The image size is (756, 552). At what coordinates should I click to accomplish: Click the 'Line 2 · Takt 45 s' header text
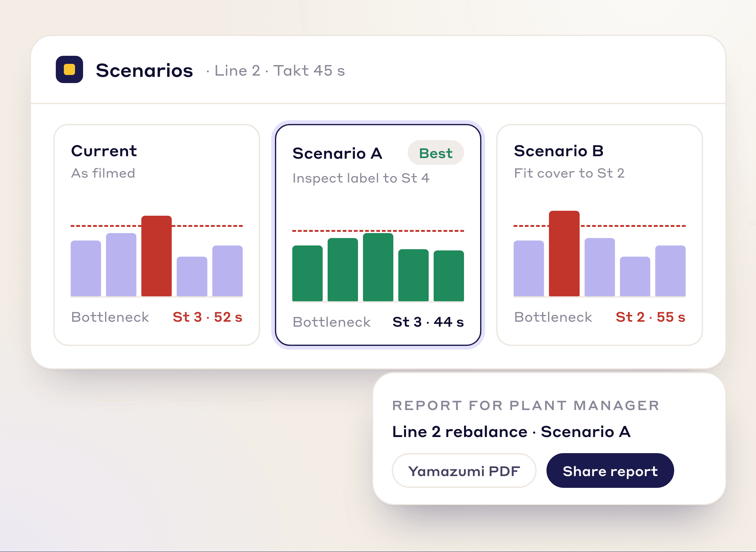click(x=279, y=71)
